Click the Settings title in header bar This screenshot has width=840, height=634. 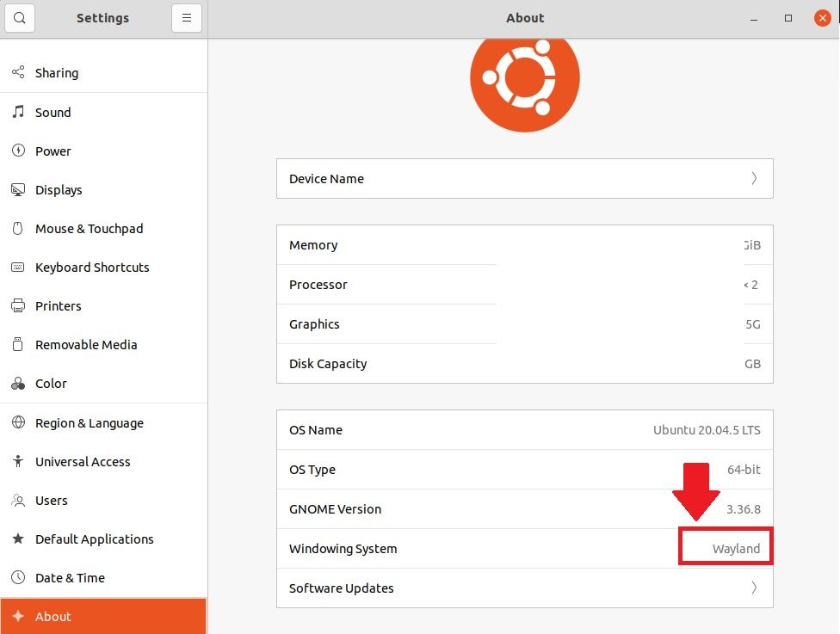[103, 18]
